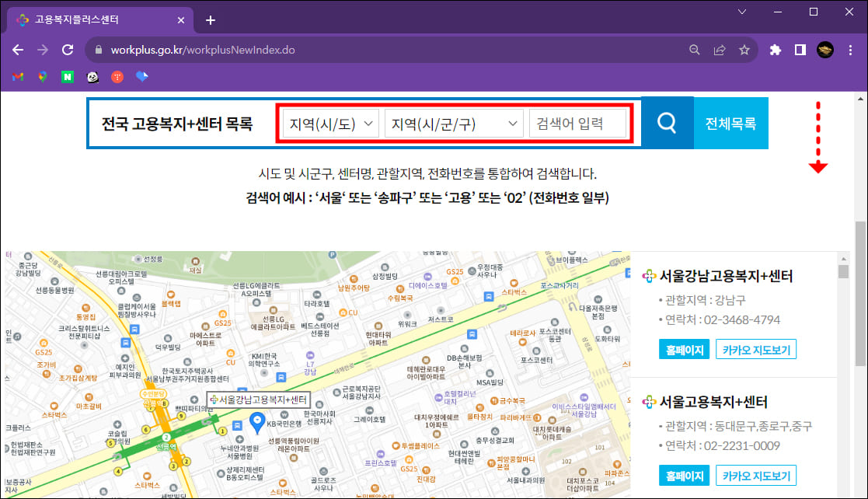This screenshot has height=499, width=868.
Task: Open the Google Maps bookmark icon
Action: tap(42, 77)
